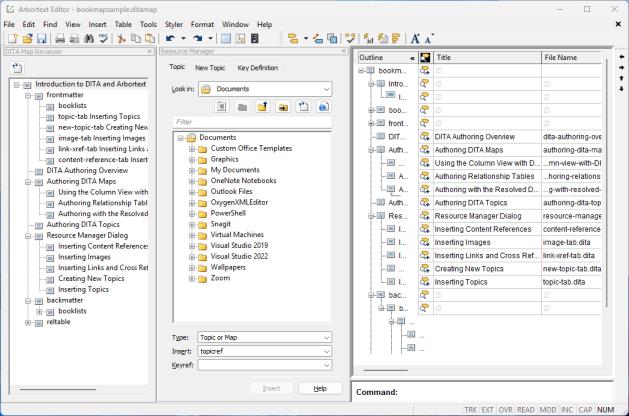Screen dimensions: 629x416
Task: Click into the Command line field
Action: [x=504, y=392]
